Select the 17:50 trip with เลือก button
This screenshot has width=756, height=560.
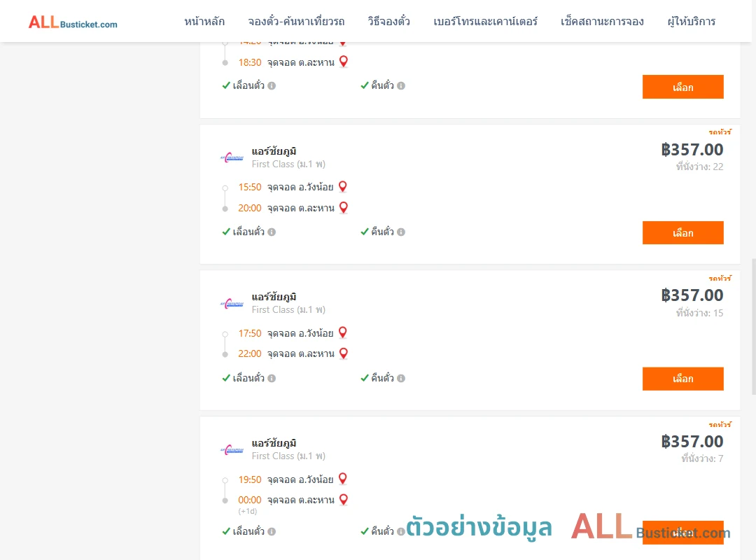coord(682,379)
